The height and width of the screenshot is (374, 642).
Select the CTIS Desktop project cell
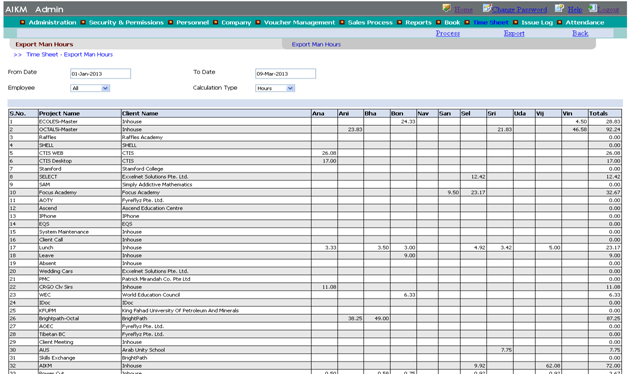point(80,161)
